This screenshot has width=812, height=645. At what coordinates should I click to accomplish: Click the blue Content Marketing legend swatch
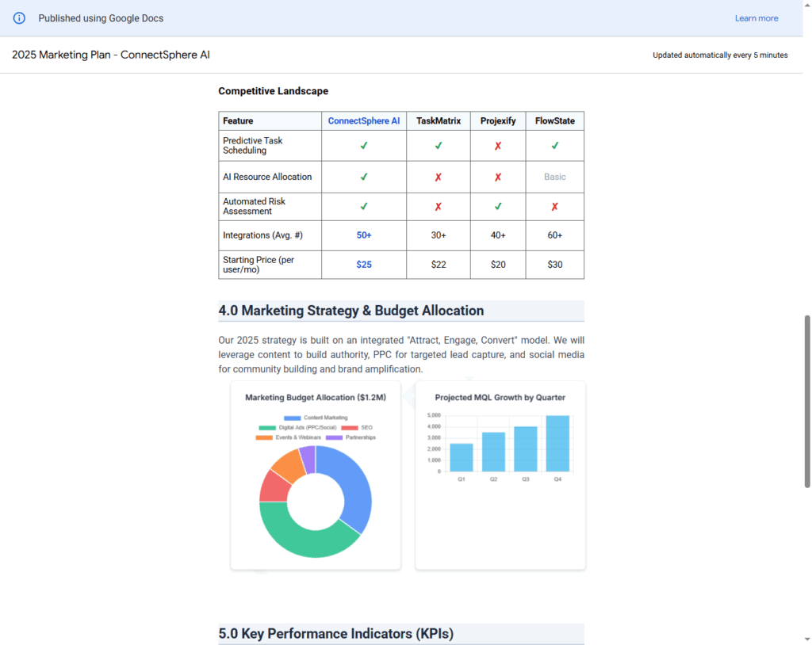(292, 418)
